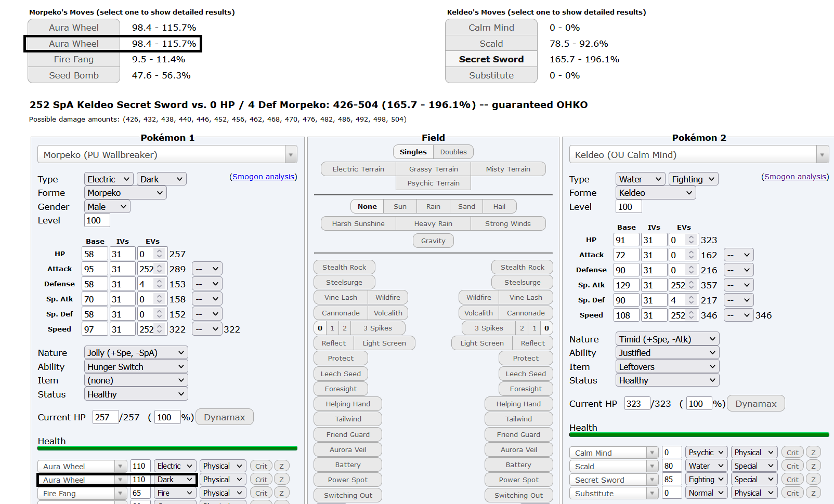The width and height of the screenshot is (834, 504).
Task: Click Dynamax button for Morpeko
Action: 224,417
